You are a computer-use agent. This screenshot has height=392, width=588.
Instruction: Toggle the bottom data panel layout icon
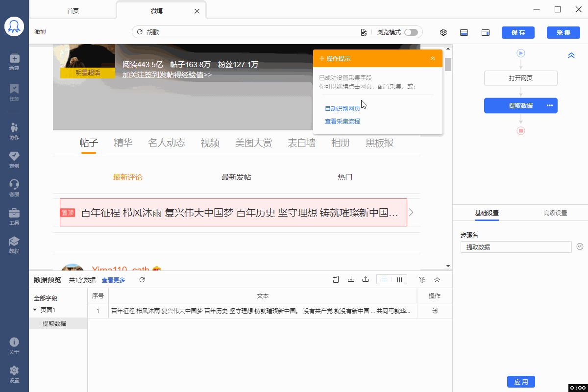[464, 32]
